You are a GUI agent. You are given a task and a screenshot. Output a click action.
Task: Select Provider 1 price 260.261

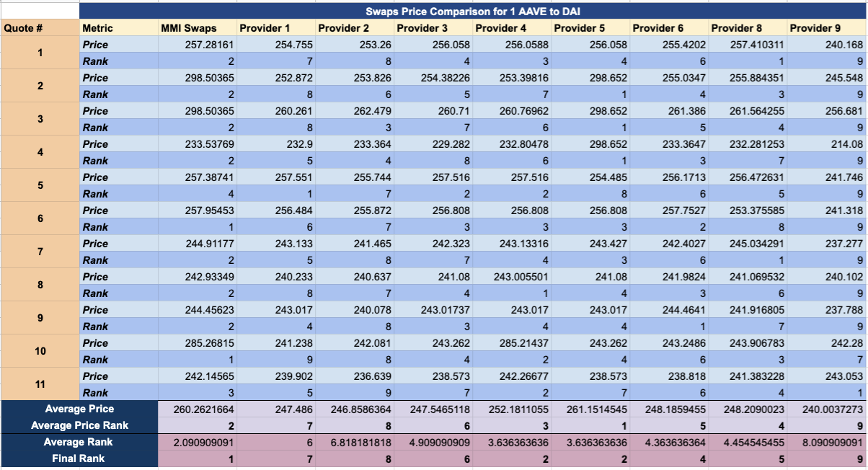pyautogui.click(x=275, y=111)
